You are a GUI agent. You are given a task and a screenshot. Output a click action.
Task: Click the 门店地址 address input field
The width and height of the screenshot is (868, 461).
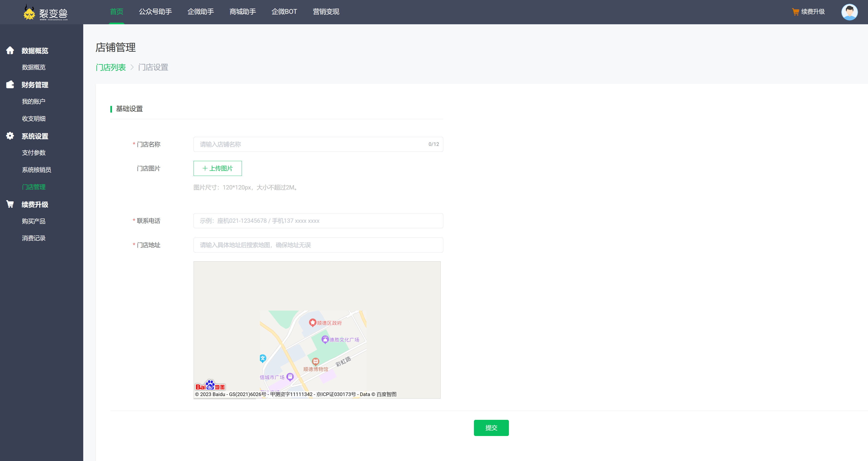[318, 245]
